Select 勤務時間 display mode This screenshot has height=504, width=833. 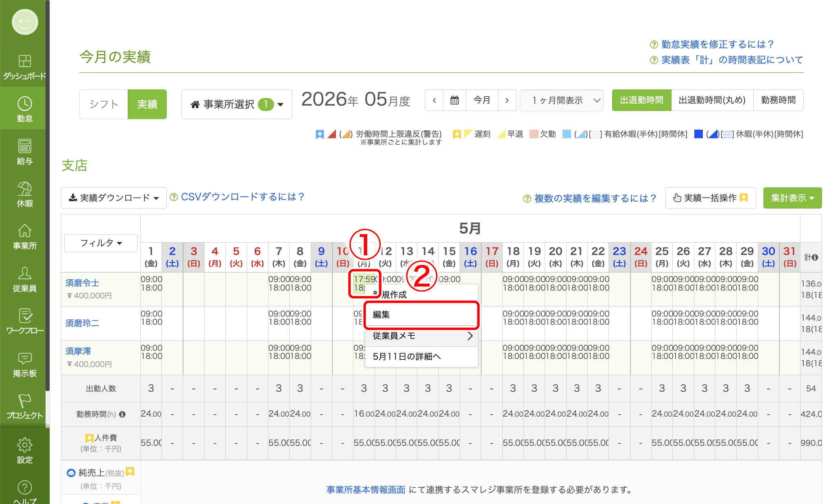point(778,100)
